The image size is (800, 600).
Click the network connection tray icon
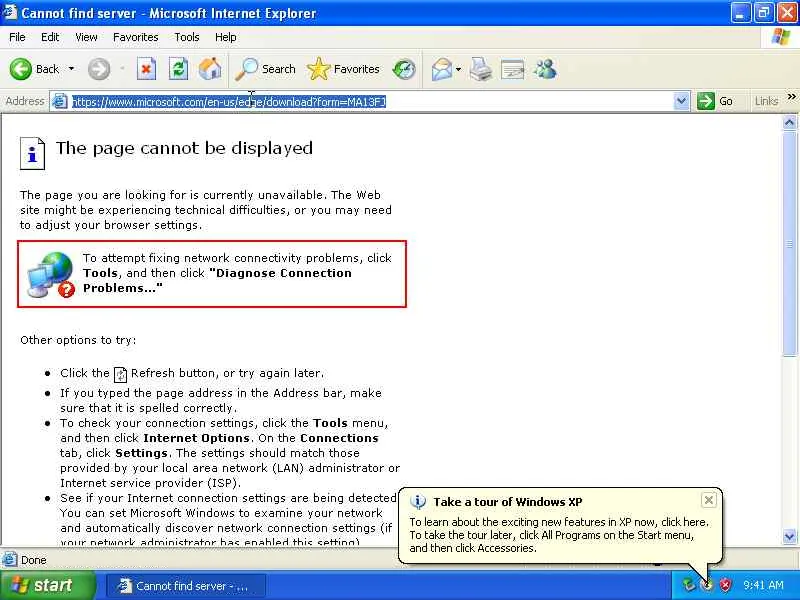(689, 585)
